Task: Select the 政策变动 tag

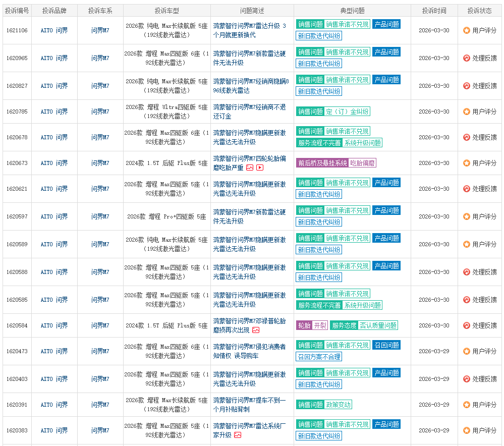Action: pos(338,405)
